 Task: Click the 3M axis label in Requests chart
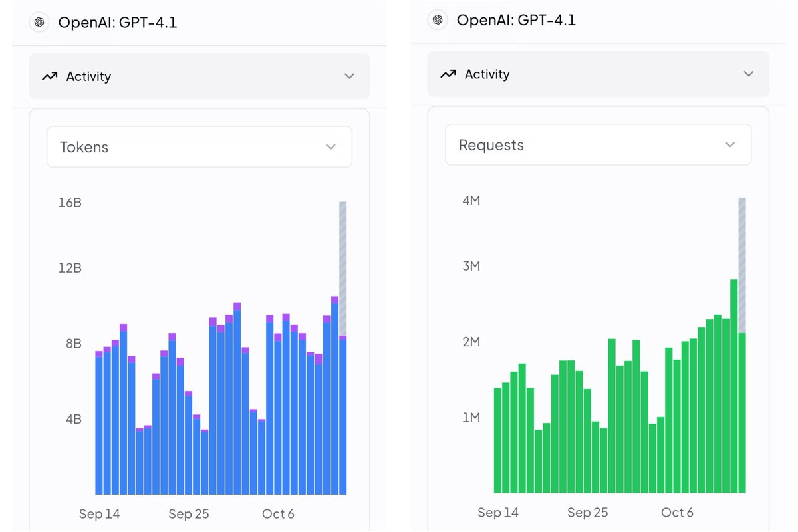(x=471, y=266)
